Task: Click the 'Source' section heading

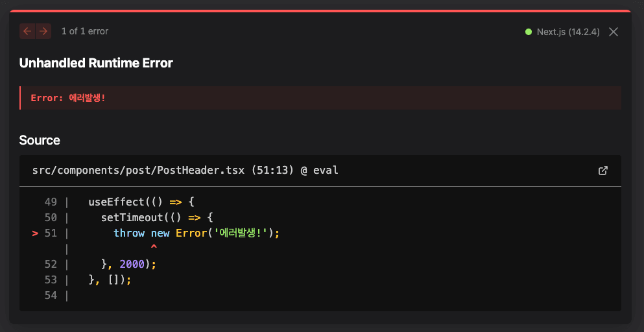Action: point(40,140)
